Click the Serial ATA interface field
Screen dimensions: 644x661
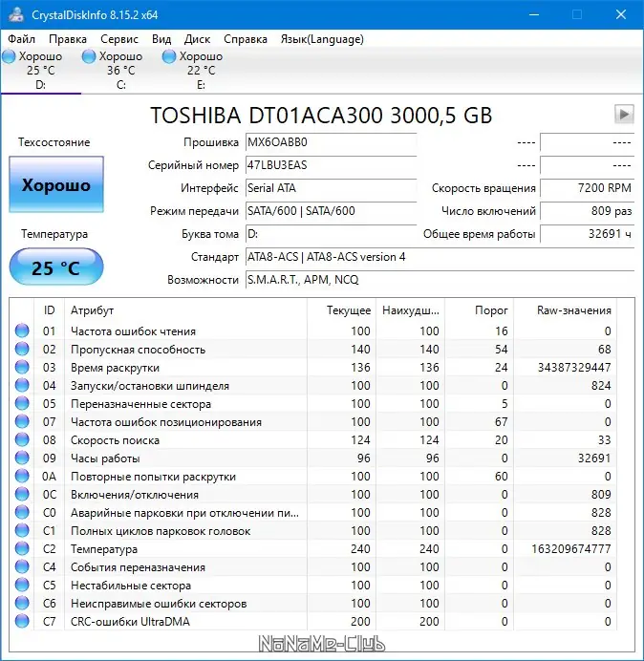coord(331,188)
